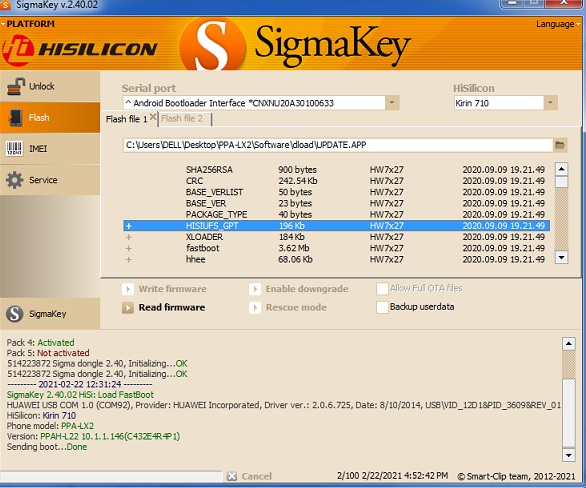Screen dimensions: 586x488
Task: Open the IMEI menu item
Action: 50,149
